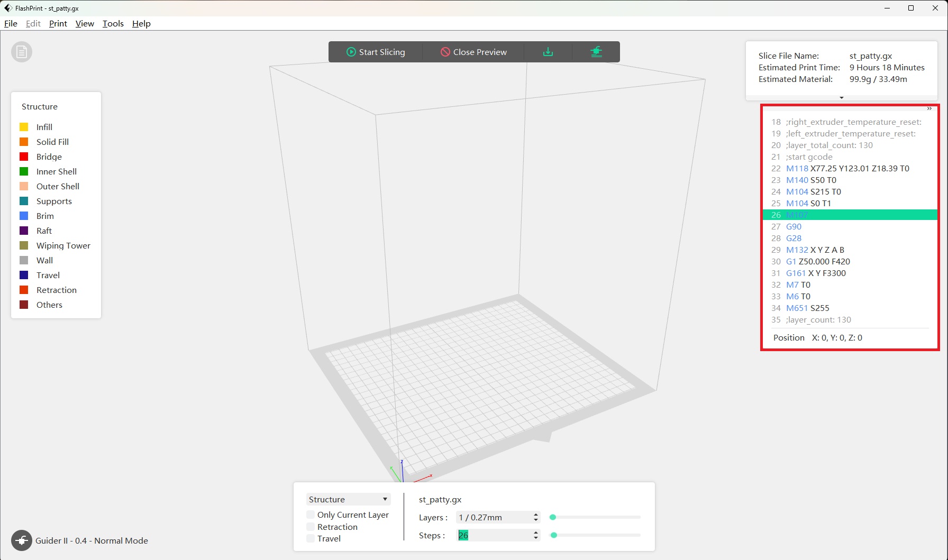948x560 pixels.
Task: Open the Tools menu
Action: (113, 23)
